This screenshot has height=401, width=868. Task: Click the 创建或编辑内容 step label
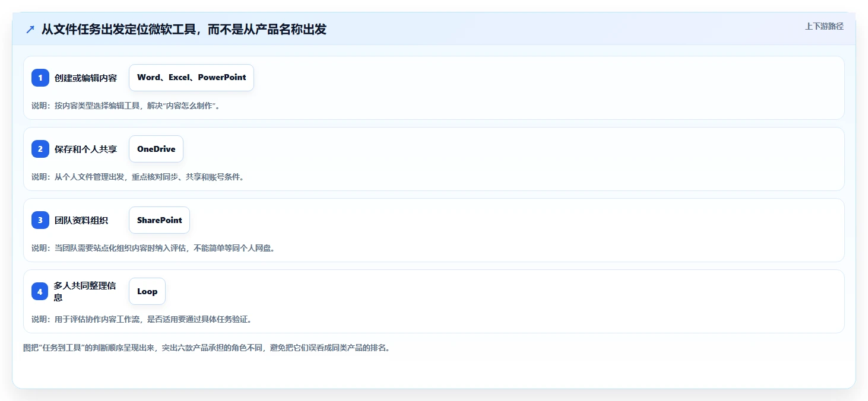pos(86,78)
